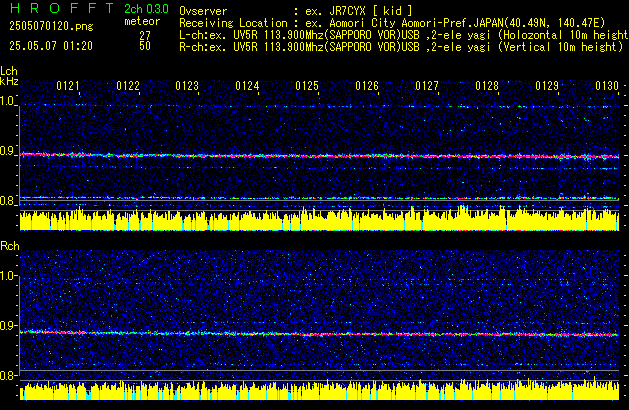This screenshot has height=410, width=629.
Task: Click the Lch secondary line near 0.8 kHz
Action: pyautogui.click(x=319, y=198)
